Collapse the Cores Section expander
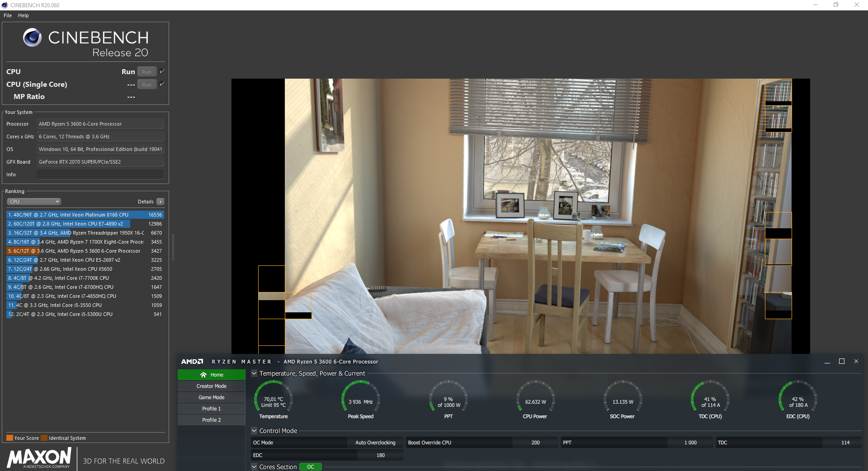Screen dimensions: 868x471 [254, 467]
